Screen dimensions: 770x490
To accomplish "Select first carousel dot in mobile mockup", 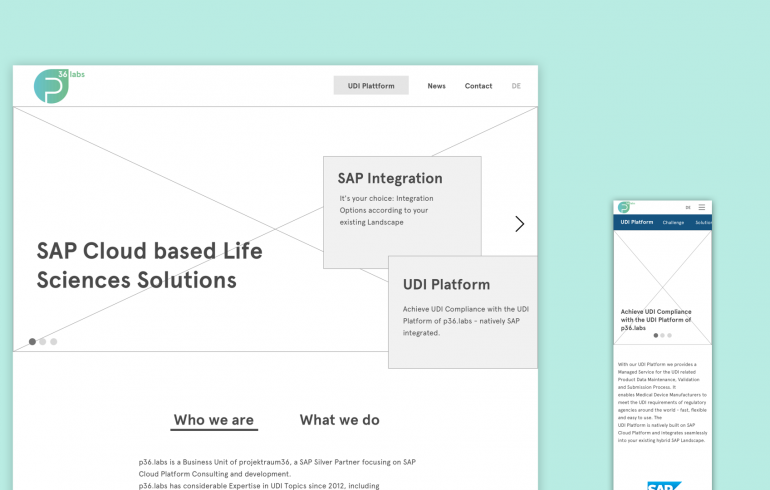I will tap(656, 335).
